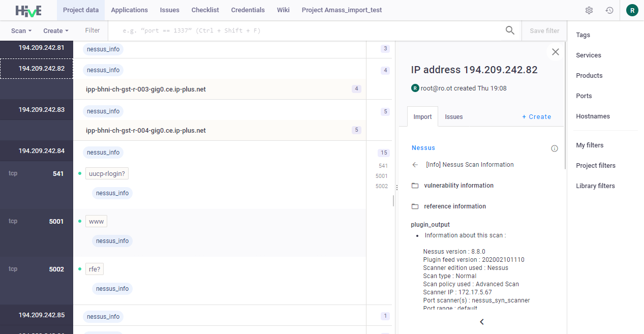The image size is (644, 334).
Task: Click the Save filter button
Action: [x=544, y=31]
